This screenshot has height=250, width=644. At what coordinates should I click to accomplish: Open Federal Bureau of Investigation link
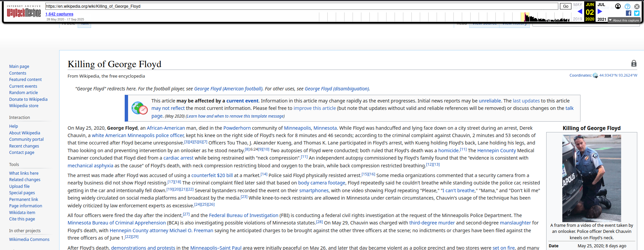pos(244,215)
